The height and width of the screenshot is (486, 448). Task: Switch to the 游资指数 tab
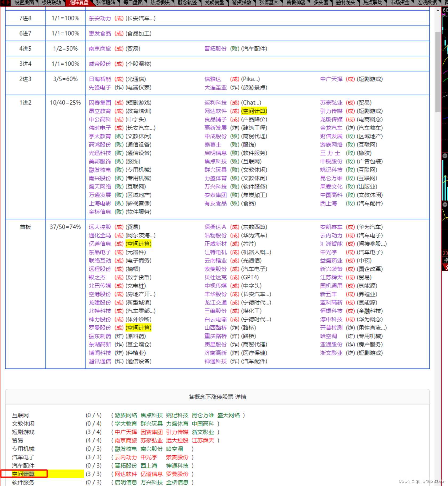(241, 3)
